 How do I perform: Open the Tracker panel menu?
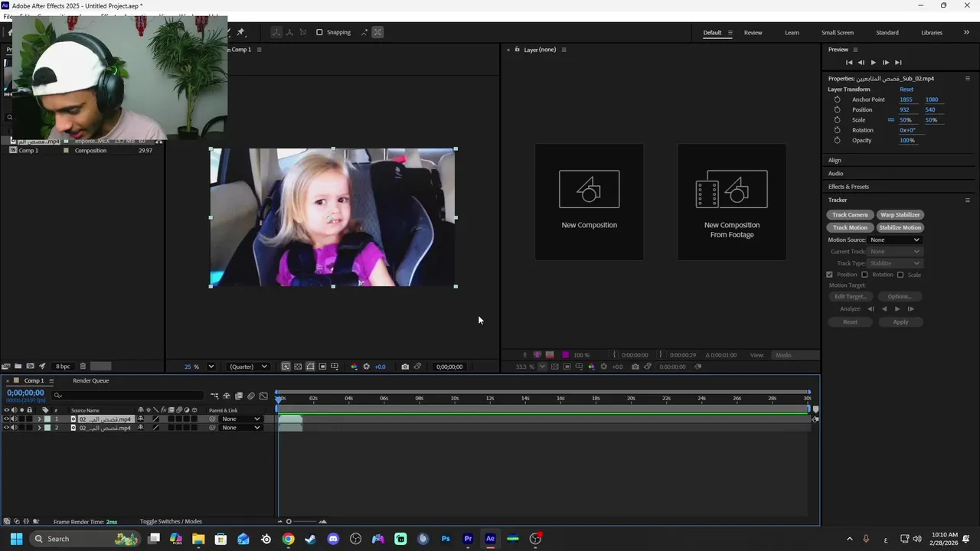[x=967, y=200]
